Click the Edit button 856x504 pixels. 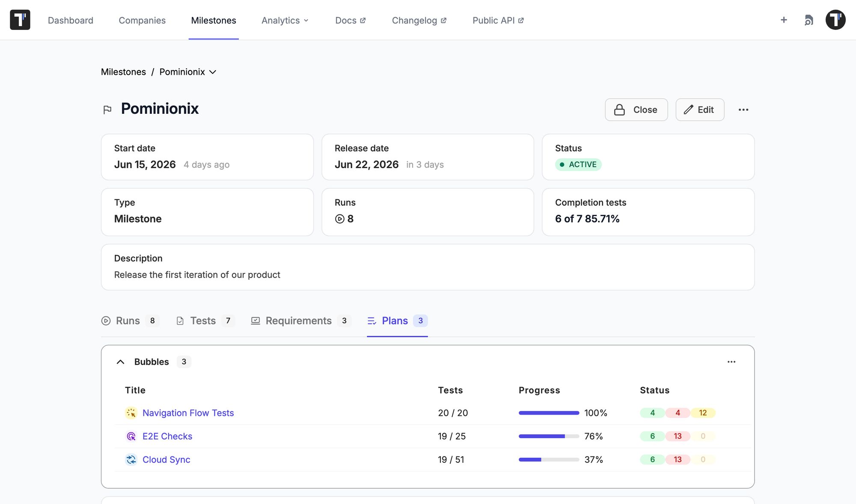tap(700, 110)
